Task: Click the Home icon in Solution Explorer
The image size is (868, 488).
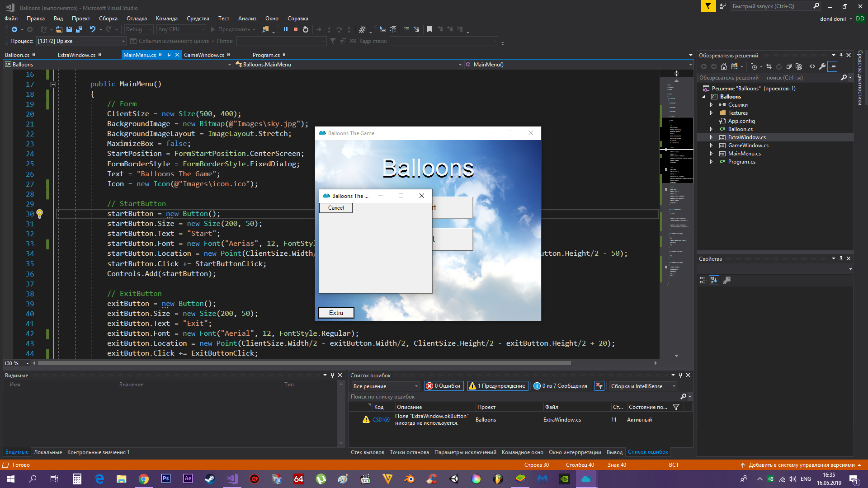Action: pyautogui.click(x=724, y=66)
